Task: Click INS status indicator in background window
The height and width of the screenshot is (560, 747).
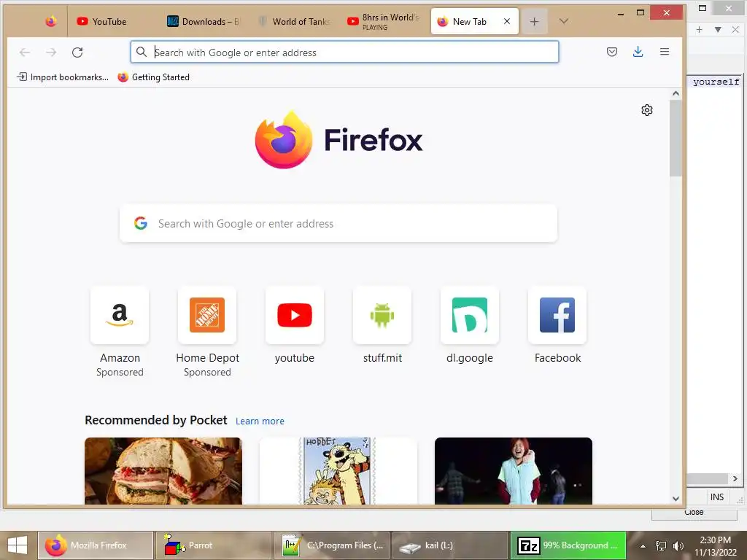Action: [717, 497]
